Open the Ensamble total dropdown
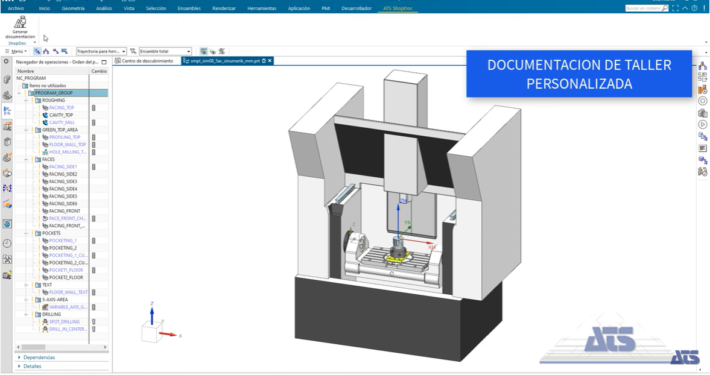710x375 pixels. pos(165,51)
